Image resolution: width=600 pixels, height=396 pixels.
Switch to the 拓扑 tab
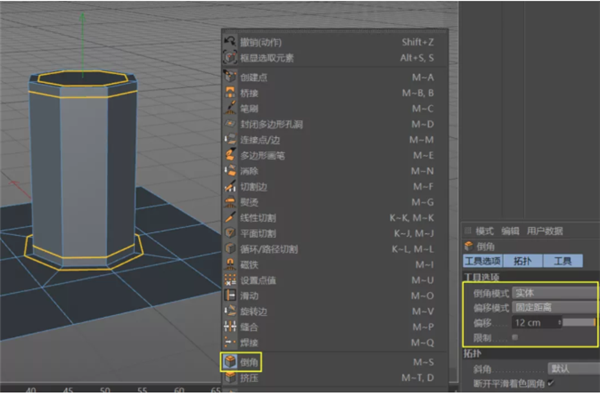[x=523, y=261]
